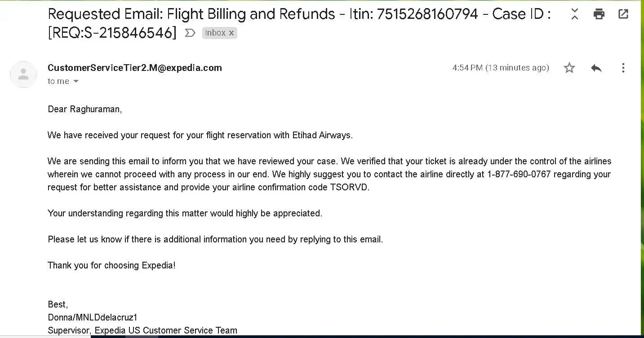Open the three-dot More options menu
The image size is (644, 338).
click(623, 68)
